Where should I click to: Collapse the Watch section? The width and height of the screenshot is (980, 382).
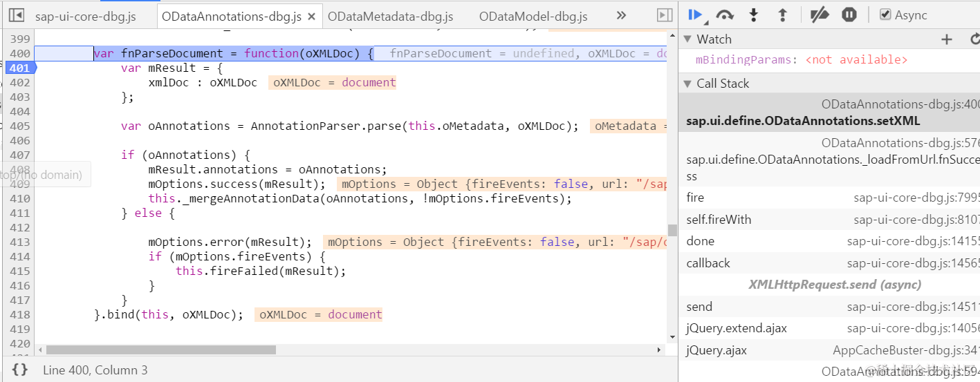(687, 39)
